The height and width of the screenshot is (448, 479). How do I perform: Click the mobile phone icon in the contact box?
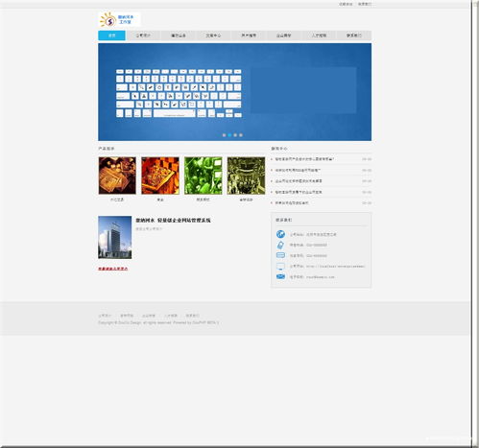280,245
